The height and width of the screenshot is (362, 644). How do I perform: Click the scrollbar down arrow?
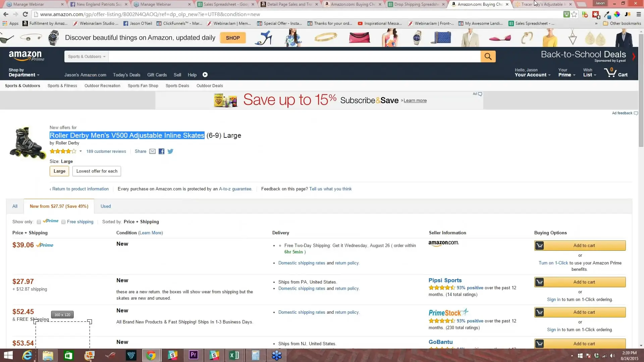[641, 346]
